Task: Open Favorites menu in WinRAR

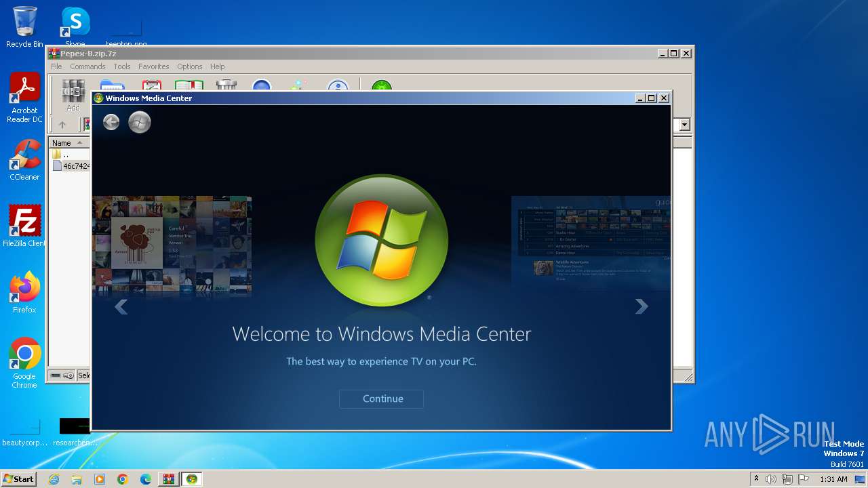Action: click(154, 66)
